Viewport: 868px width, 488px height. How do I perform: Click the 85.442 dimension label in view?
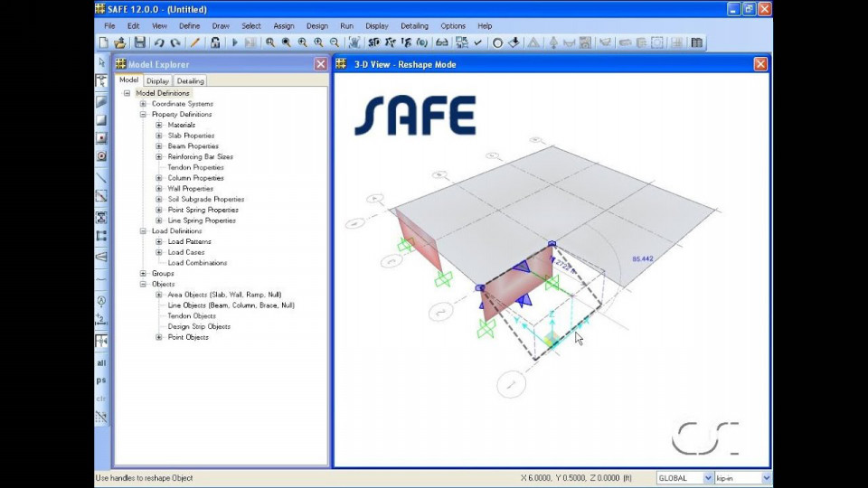tap(643, 259)
